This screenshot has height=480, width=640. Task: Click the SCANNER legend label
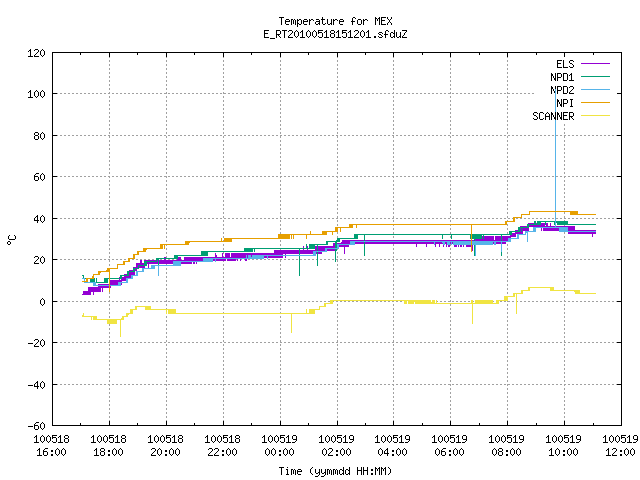553,116
